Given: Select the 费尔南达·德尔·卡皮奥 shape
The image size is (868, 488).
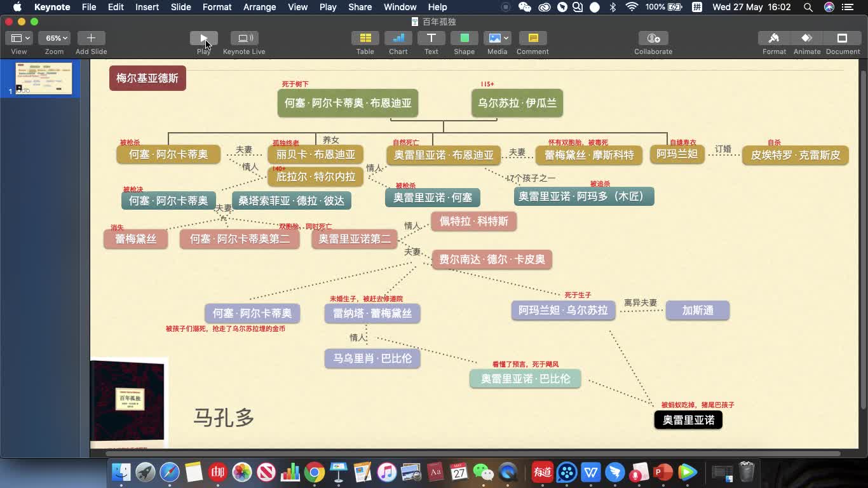Looking at the screenshot, I should click(492, 259).
